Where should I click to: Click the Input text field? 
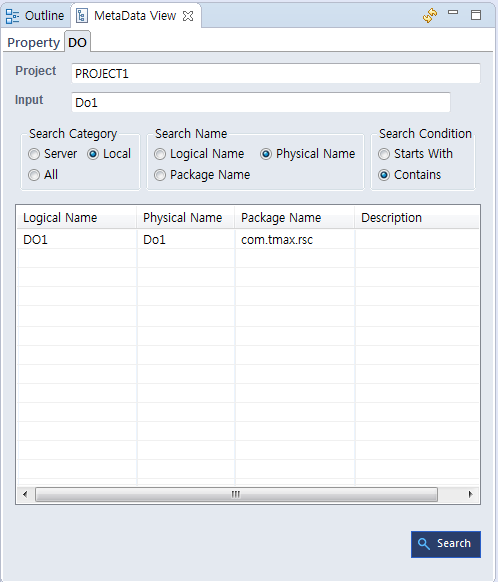click(x=261, y=102)
